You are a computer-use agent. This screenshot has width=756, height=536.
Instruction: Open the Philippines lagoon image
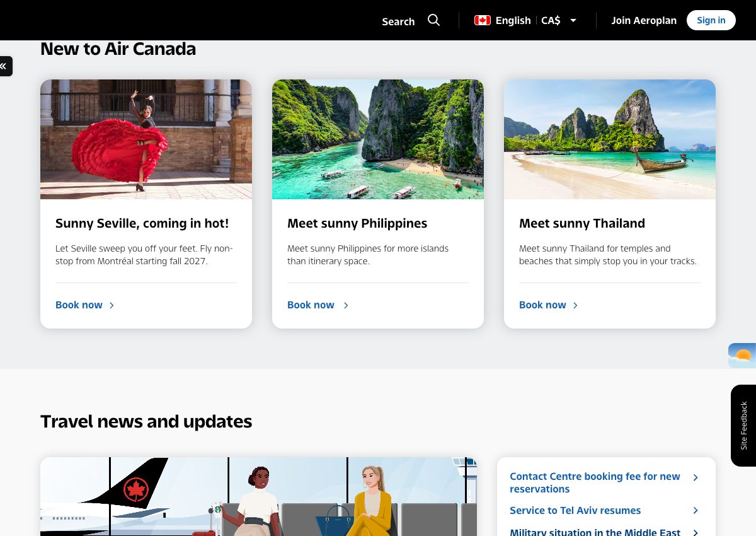(x=378, y=139)
